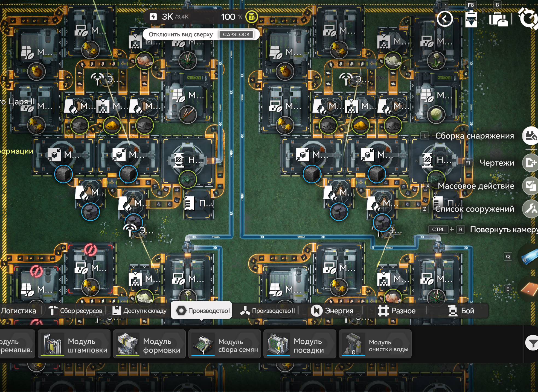This screenshot has height=392, width=538.
Task: Select the Модуль штамповки building
Action: (74, 344)
